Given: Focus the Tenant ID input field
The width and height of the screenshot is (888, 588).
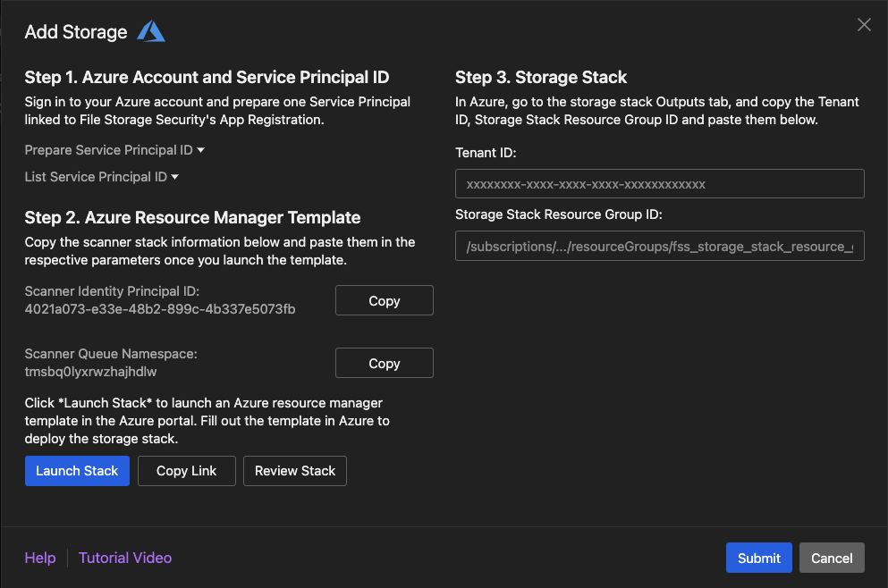Looking at the screenshot, I should tap(659, 184).
